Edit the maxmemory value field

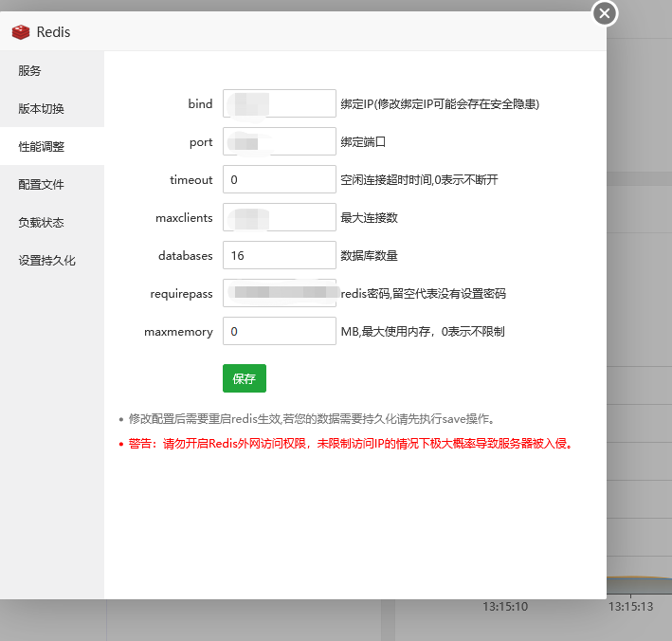click(x=280, y=331)
